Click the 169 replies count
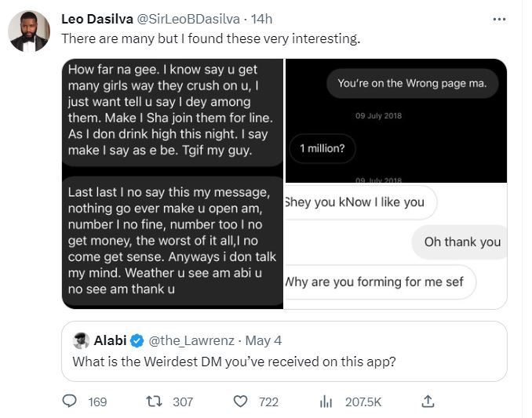 tap(97, 402)
